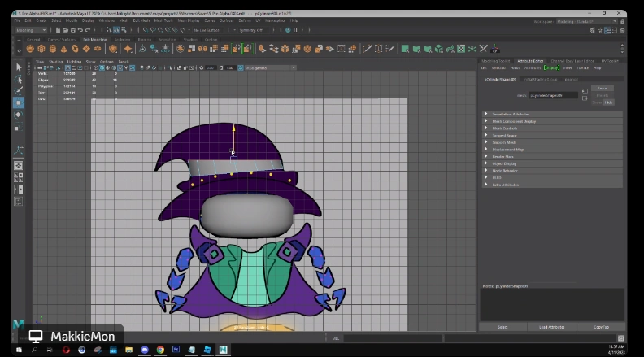Click the Maya home icon at bottom left

[18, 324]
